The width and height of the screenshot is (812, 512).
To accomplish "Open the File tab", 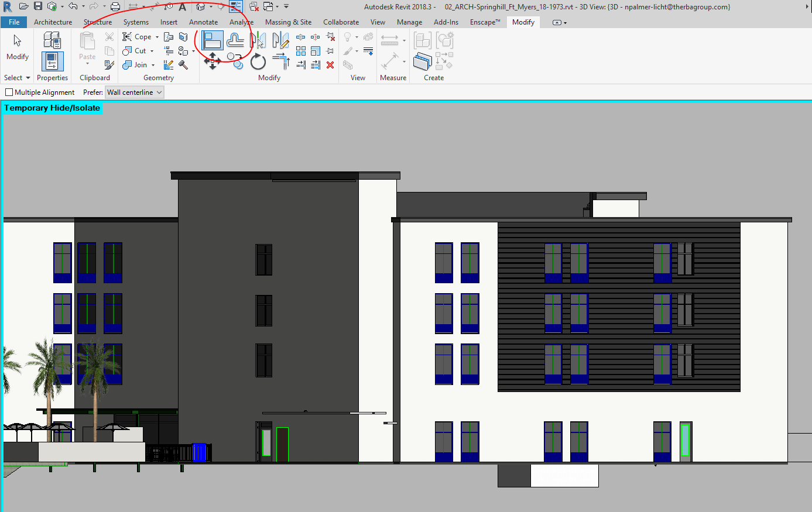I will (x=14, y=22).
